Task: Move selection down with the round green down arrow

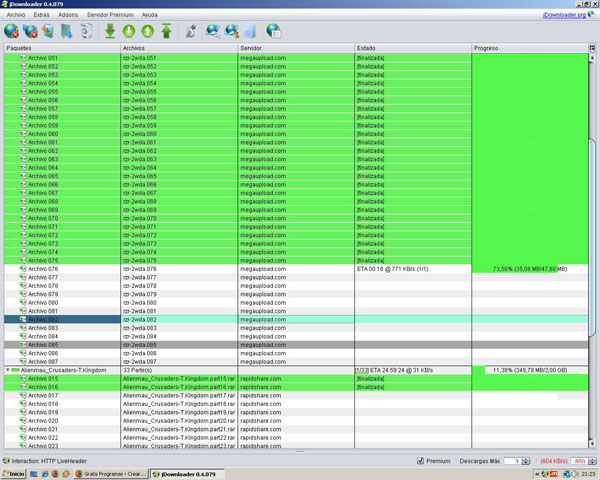Action: 129,31
